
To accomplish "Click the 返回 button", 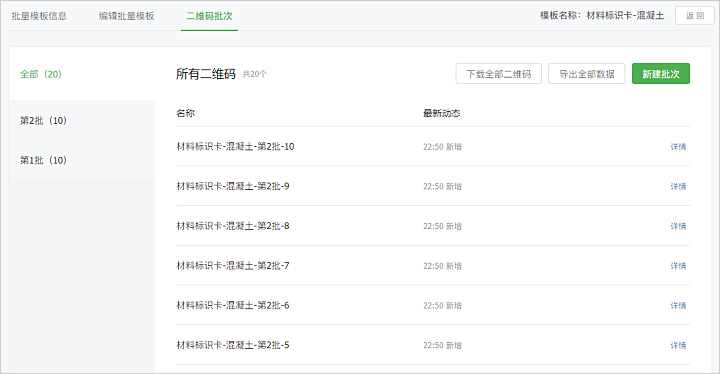I will (x=695, y=16).
